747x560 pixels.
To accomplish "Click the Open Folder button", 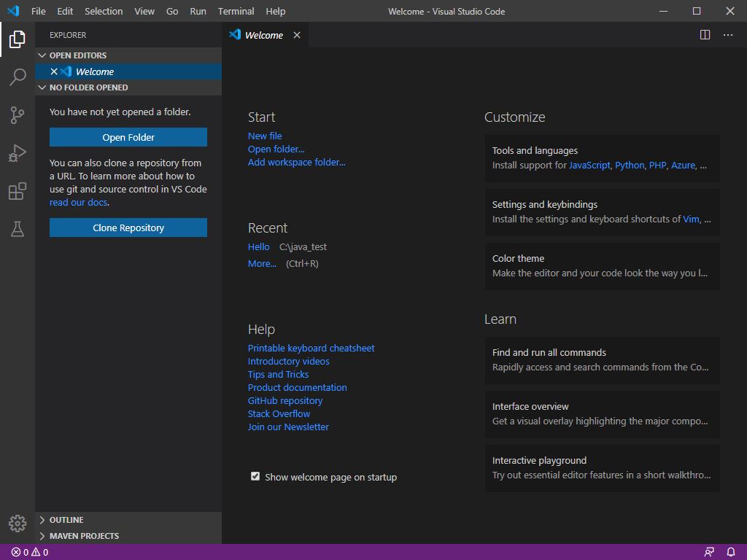I will coord(128,137).
